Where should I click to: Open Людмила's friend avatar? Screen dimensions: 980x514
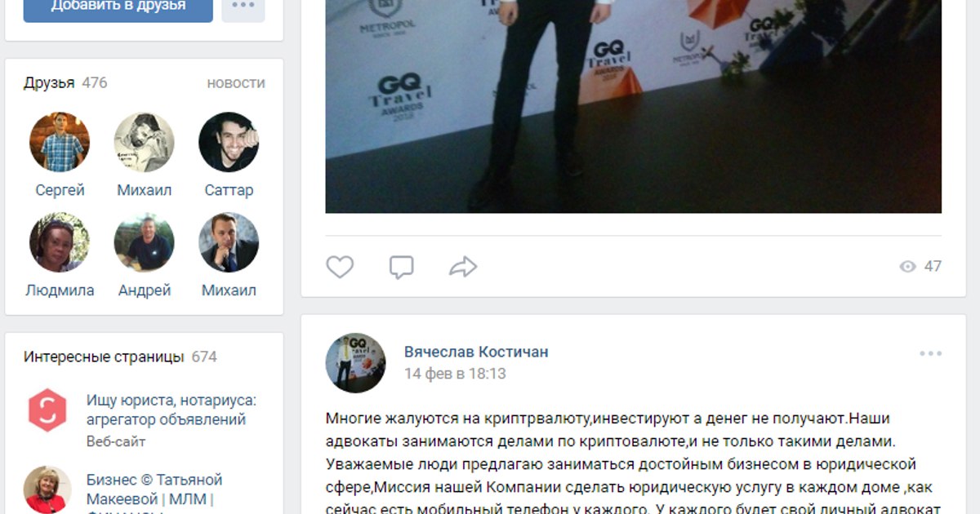pos(60,242)
